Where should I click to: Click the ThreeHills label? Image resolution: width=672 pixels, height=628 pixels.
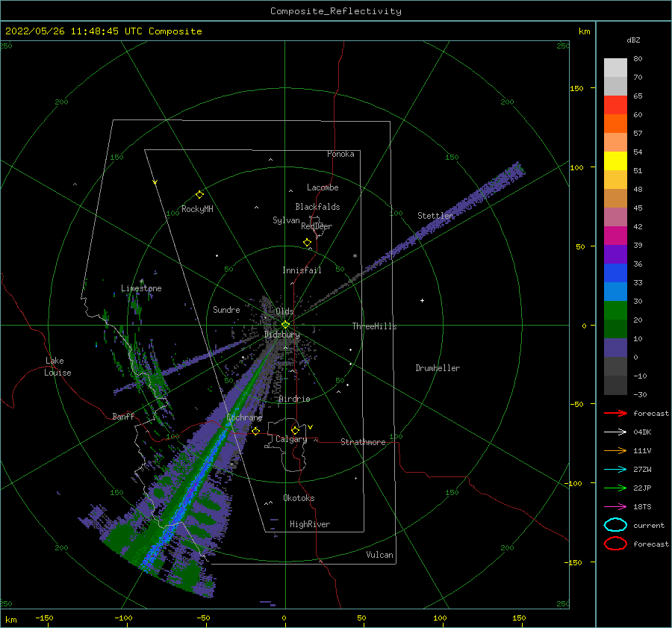tap(375, 326)
